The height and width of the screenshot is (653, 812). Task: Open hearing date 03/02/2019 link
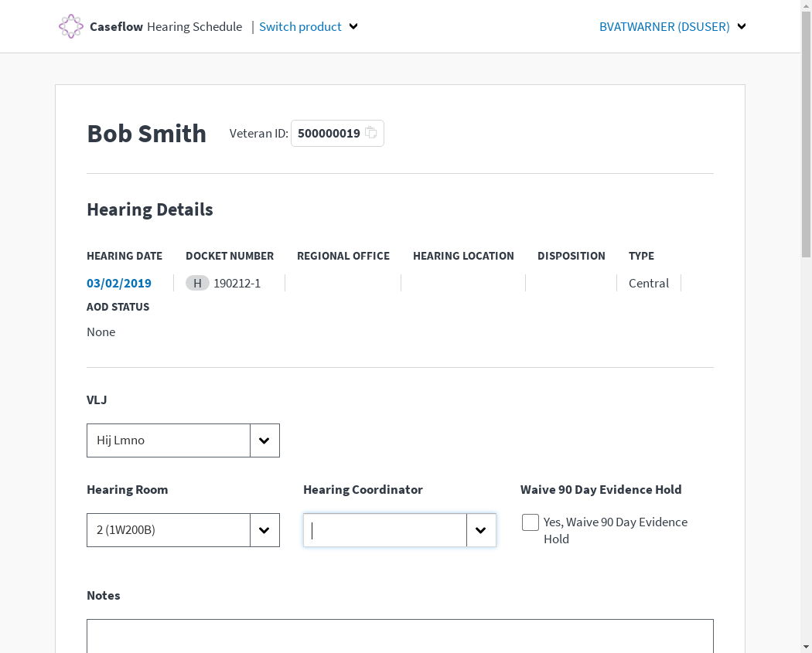pyautogui.click(x=119, y=283)
